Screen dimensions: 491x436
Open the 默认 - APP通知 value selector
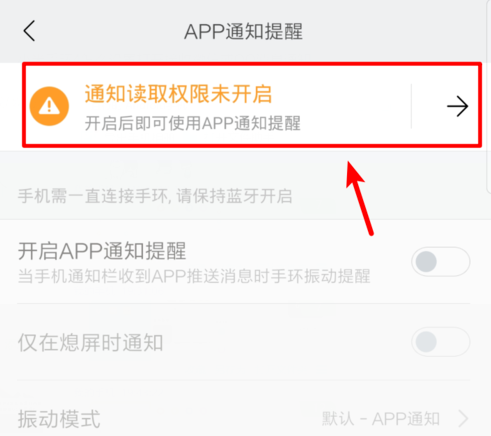381,419
